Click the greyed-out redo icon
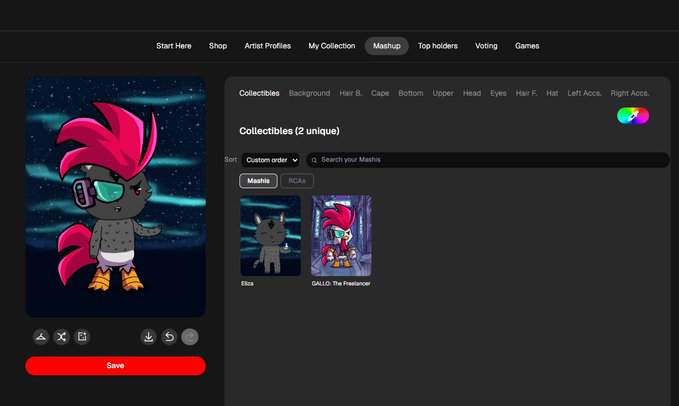The image size is (679, 406). tap(190, 337)
